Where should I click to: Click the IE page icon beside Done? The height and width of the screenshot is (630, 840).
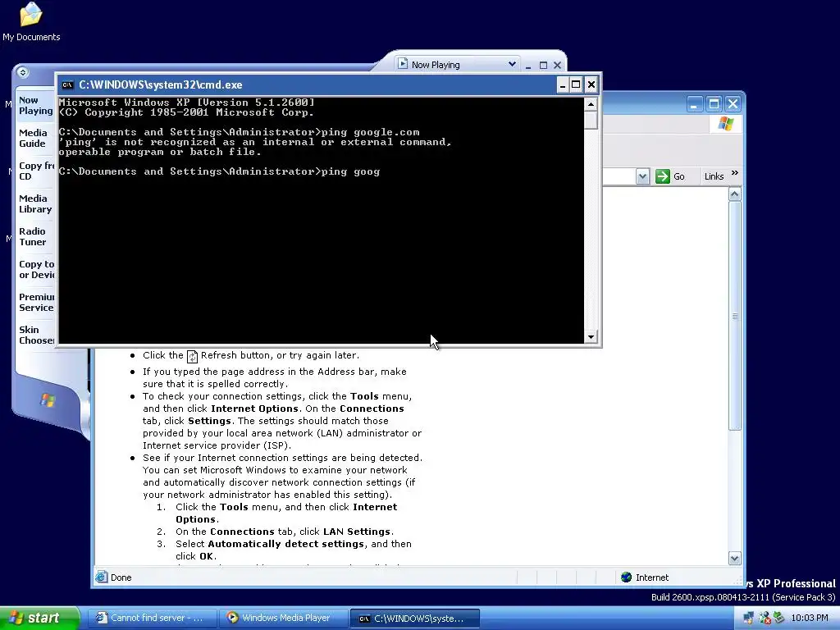click(101, 577)
